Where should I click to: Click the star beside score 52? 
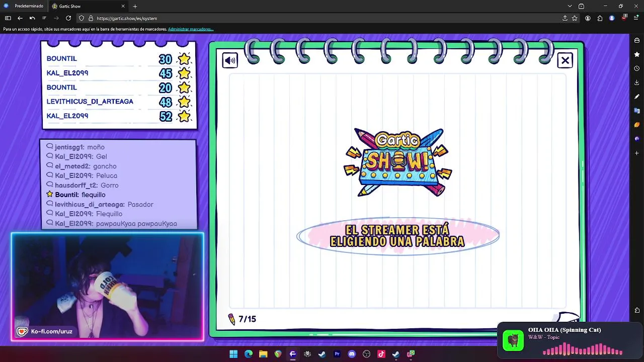(x=184, y=116)
